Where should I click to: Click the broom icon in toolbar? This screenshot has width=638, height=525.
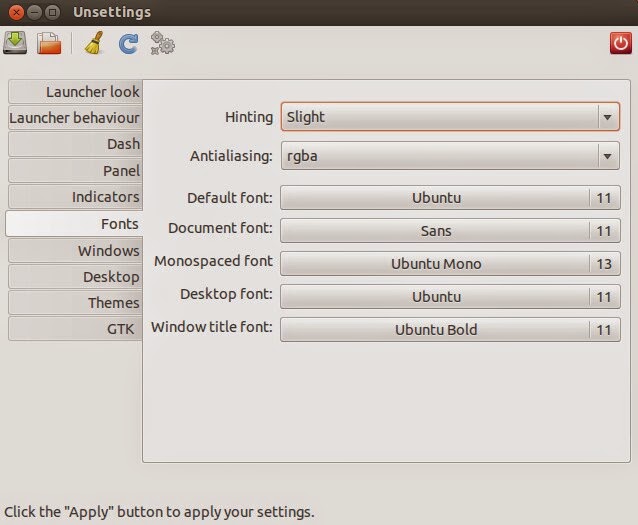point(94,43)
